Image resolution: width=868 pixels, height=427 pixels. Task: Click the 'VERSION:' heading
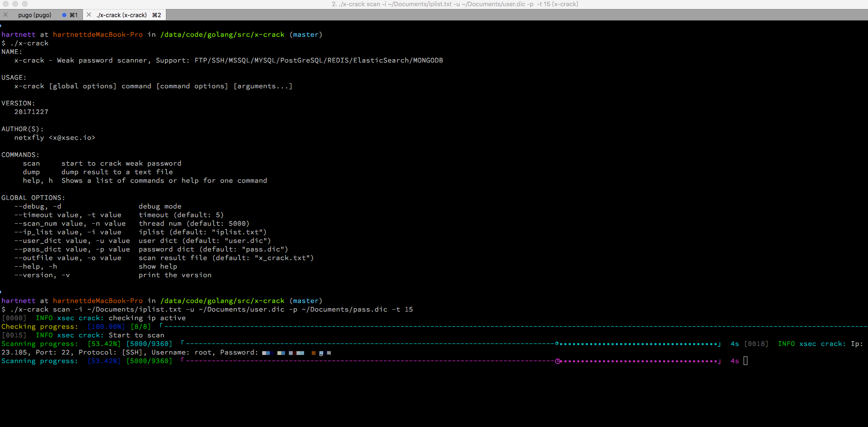[18, 103]
